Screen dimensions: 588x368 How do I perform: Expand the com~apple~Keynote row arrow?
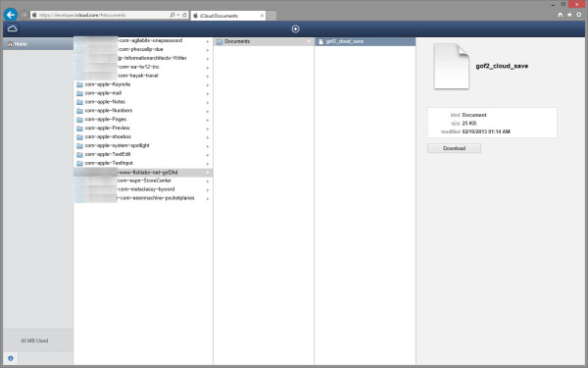tap(208, 85)
